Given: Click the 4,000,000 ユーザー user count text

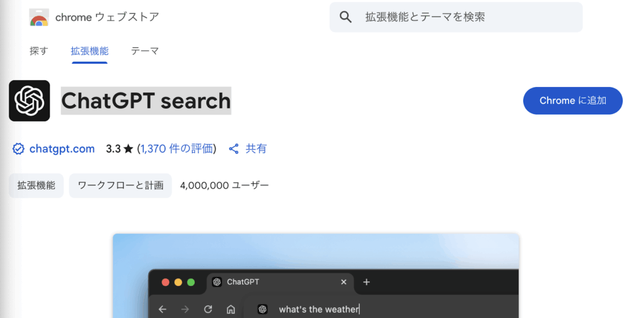Looking at the screenshot, I should pyautogui.click(x=225, y=186).
